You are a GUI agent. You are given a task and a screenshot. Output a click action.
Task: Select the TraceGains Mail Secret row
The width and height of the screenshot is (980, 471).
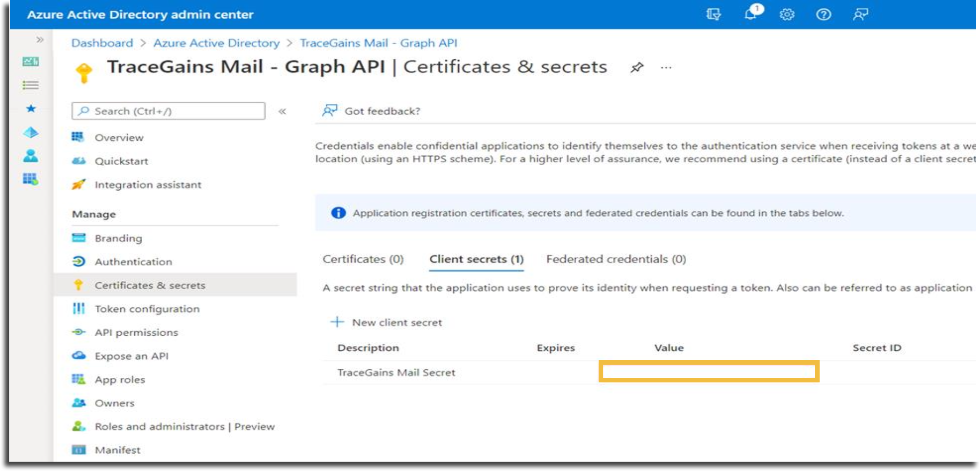point(649,373)
